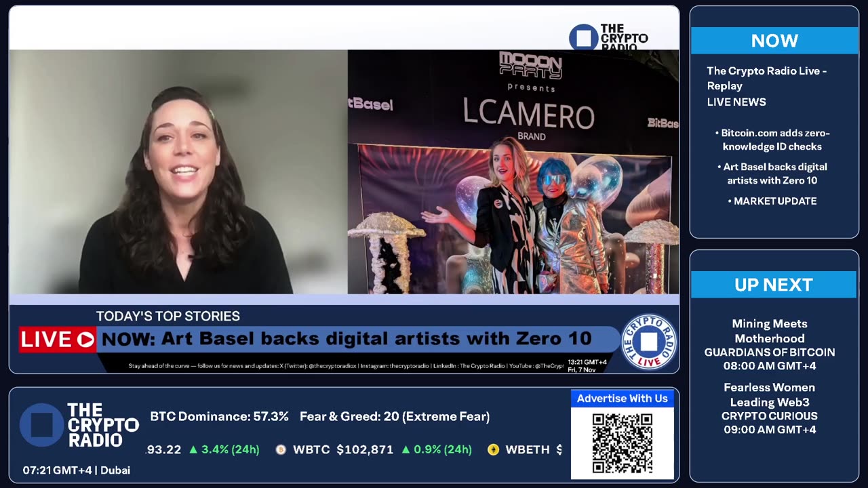Click 'Fear & Greed: 20 (Extreme Fear)' stat
The width and height of the screenshot is (868, 488).
pos(395,417)
